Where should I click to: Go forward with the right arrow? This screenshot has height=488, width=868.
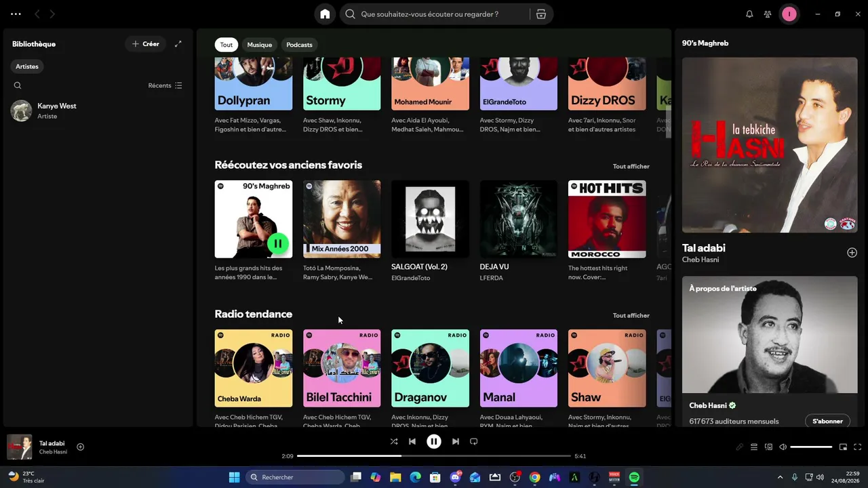tap(52, 14)
